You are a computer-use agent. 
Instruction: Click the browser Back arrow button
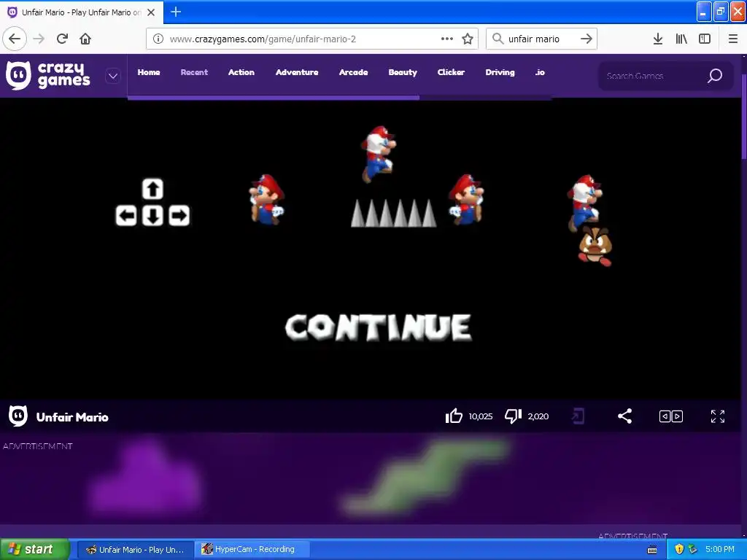15,39
